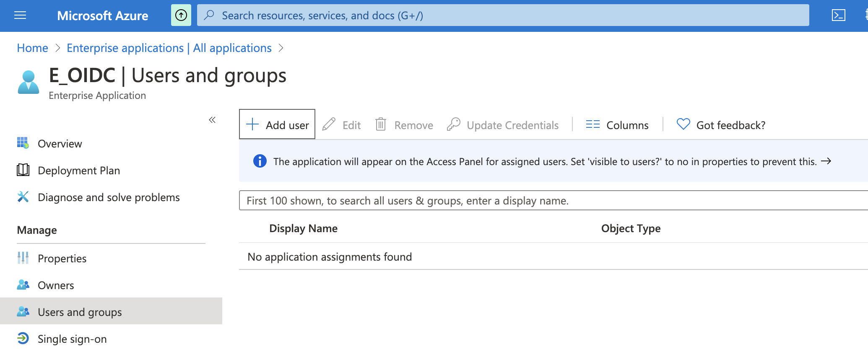The image size is (868, 357).
Task: Click the Access Panel information banner text
Action: pyautogui.click(x=545, y=162)
